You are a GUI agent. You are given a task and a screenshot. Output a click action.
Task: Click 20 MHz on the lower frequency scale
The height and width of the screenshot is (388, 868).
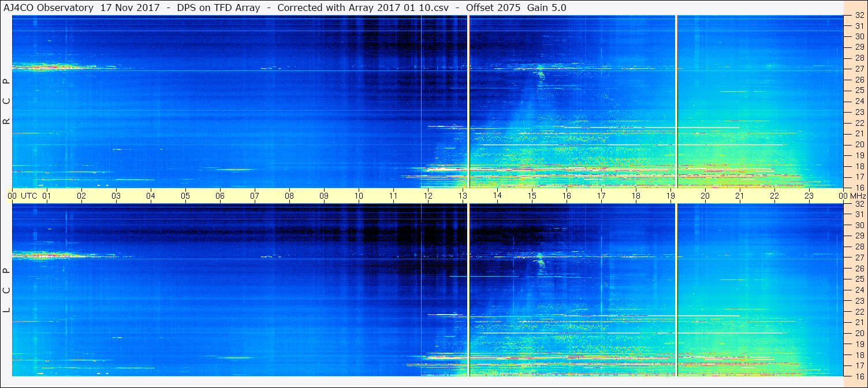[859, 333]
